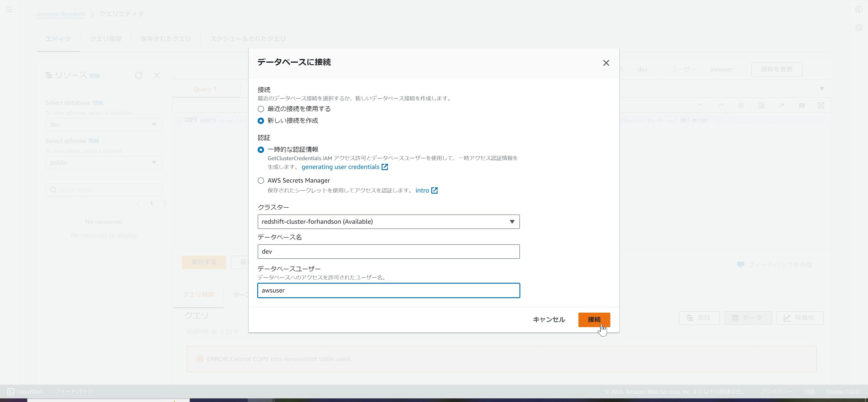Viewport: 868px width, 402px height.
Task: Choose AWS Secrets Manager authentication
Action: tap(261, 181)
